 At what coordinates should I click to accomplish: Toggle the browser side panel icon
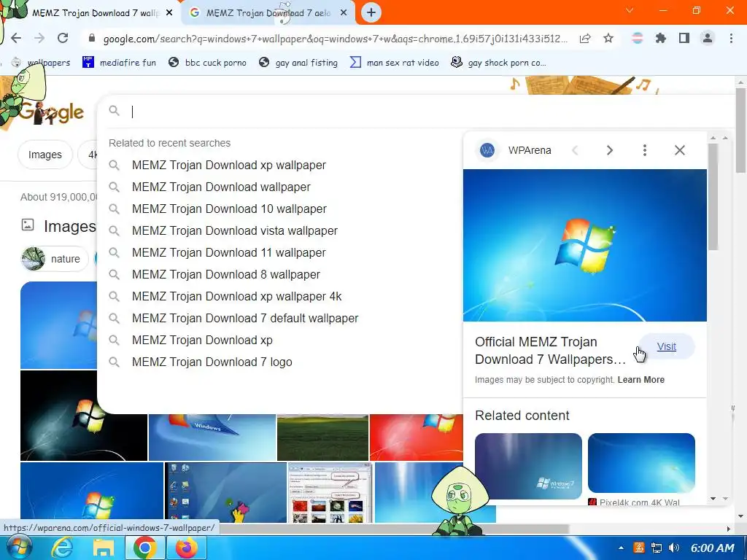(x=684, y=39)
